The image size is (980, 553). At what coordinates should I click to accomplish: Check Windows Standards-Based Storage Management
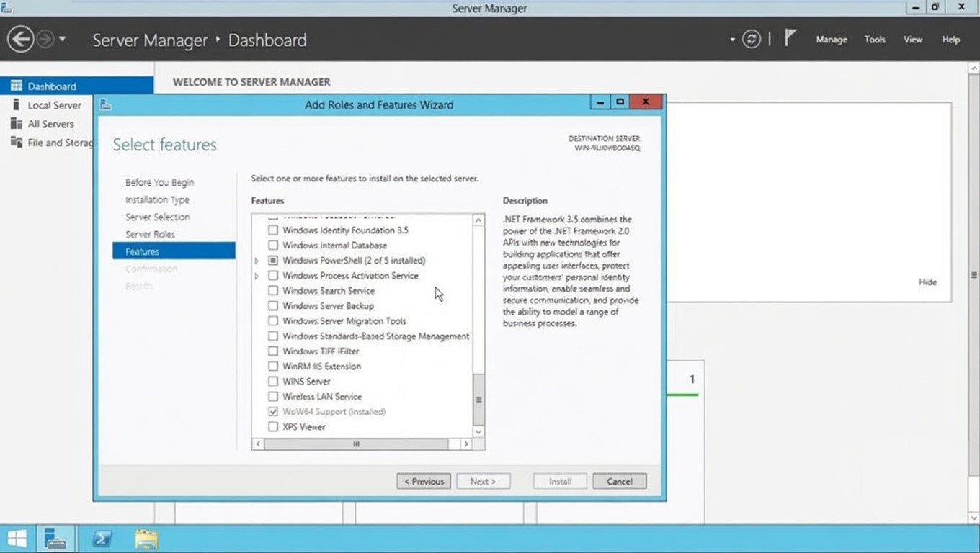pyautogui.click(x=273, y=336)
